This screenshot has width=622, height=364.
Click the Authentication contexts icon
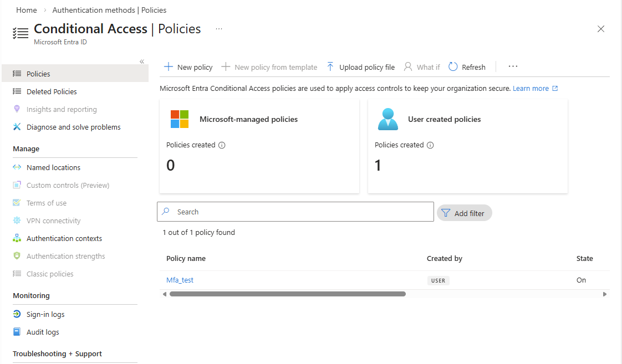point(17,238)
